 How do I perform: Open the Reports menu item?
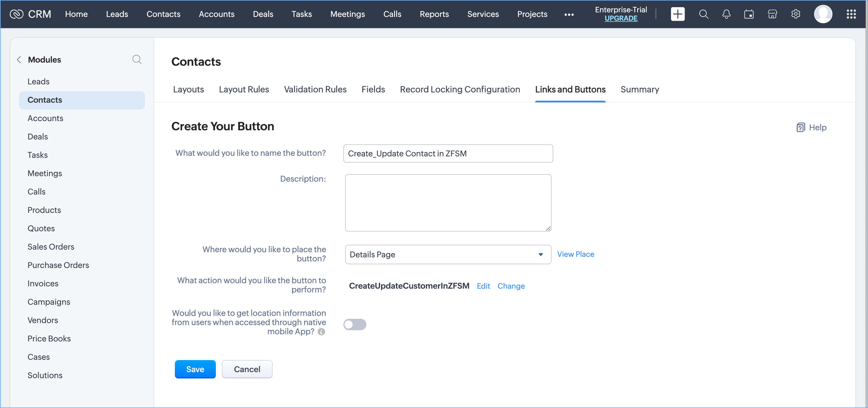434,14
